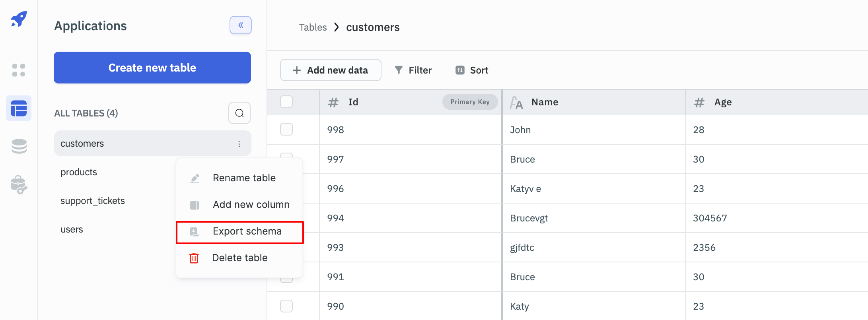Click the Add new data button
Viewport: 868px width, 320px height.
click(x=331, y=70)
